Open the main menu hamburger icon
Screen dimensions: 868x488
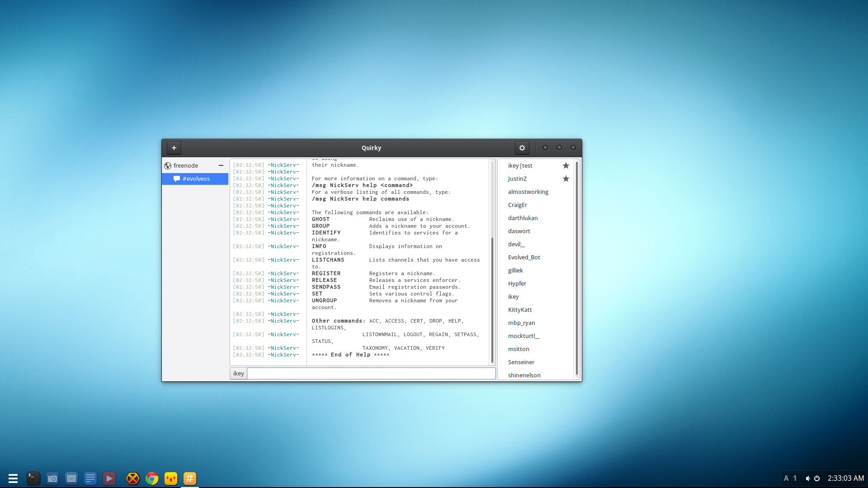13,478
